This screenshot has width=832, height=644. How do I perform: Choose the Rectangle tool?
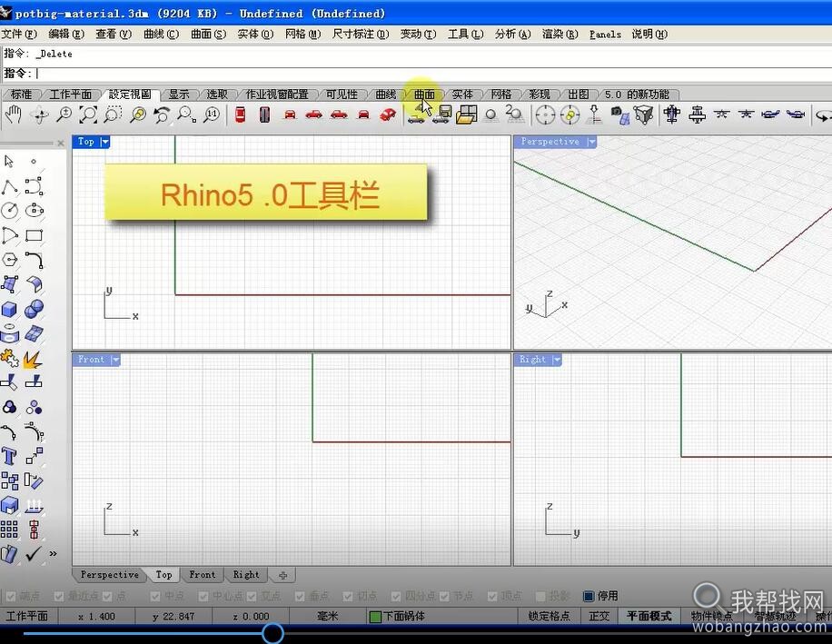coord(34,235)
